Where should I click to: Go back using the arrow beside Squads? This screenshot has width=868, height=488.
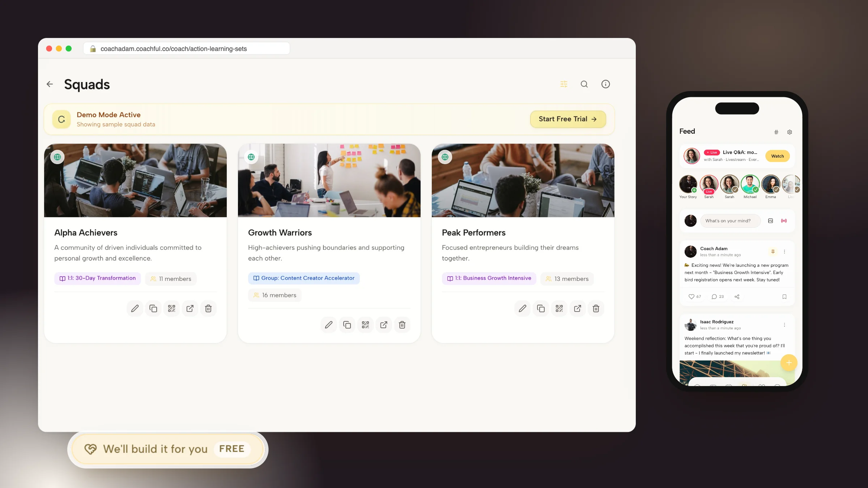[50, 84]
